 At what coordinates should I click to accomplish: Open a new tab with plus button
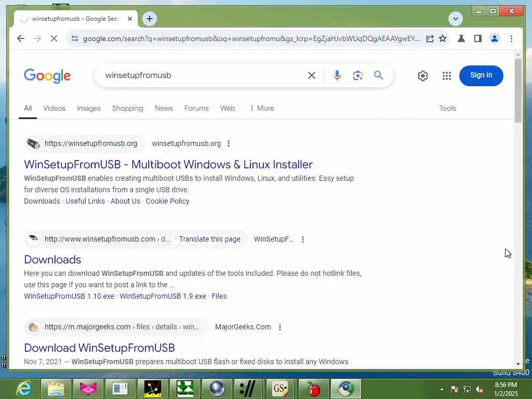click(150, 19)
